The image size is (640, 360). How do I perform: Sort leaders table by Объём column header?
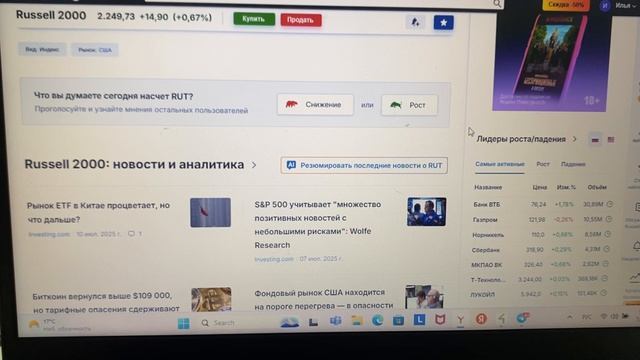pyautogui.click(x=597, y=187)
